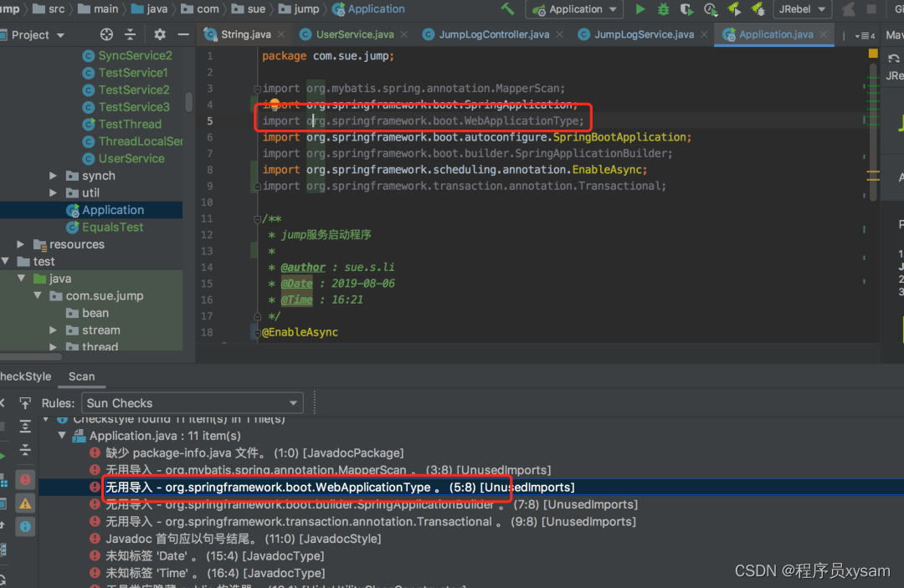Fold the import block on line 3
Image resolution: width=904 pixels, height=588 pixels.
(x=257, y=89)
